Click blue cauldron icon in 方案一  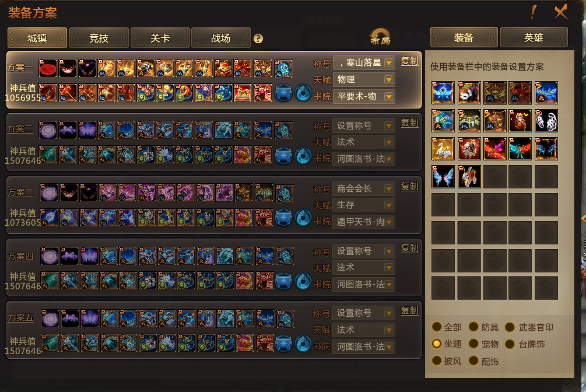coord(283,93)
